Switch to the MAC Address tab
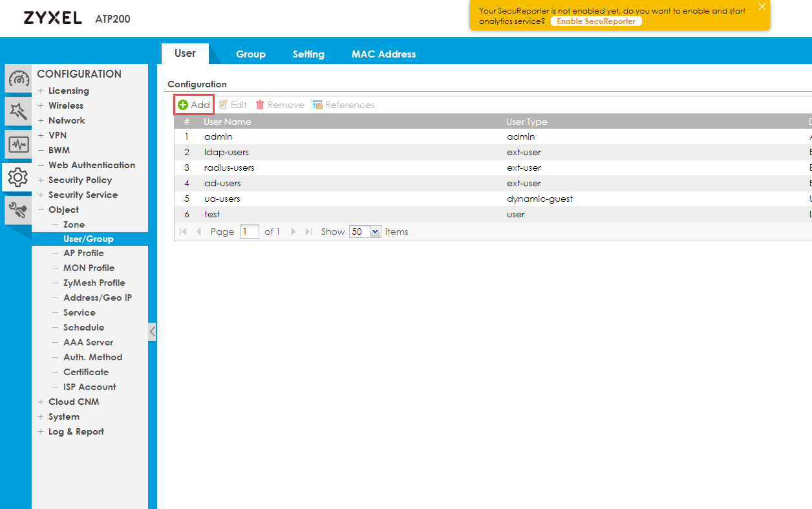Image resolution: width=812 pixels, height=509 pixels. point(383,54)
